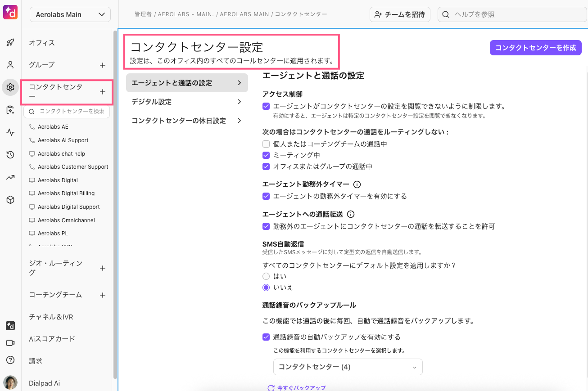Open Aerolabs Customer Support contact center
This screenshot has width=588, height=391.
73,167
